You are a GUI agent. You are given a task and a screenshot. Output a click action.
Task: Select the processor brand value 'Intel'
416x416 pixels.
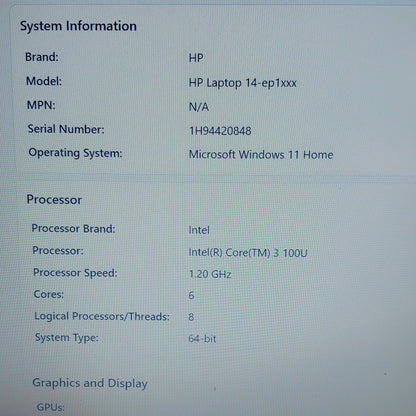pyautogui.click(x=199, y=230)
